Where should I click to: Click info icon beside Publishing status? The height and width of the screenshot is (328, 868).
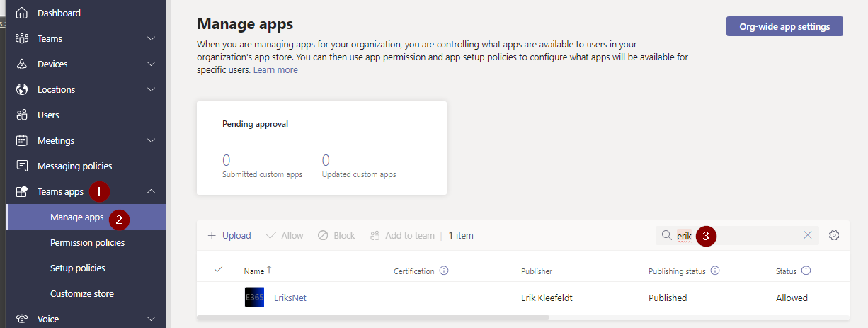tap(715, 271)
